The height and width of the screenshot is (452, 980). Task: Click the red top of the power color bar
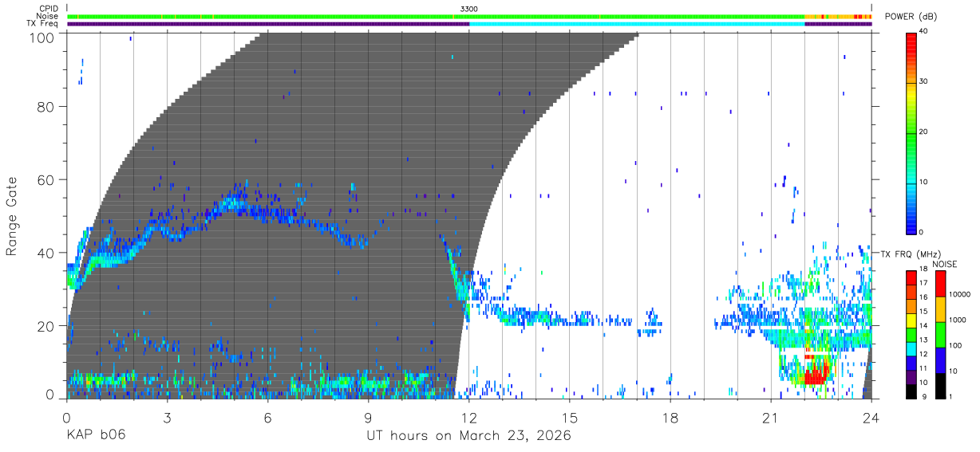(911, 40)
